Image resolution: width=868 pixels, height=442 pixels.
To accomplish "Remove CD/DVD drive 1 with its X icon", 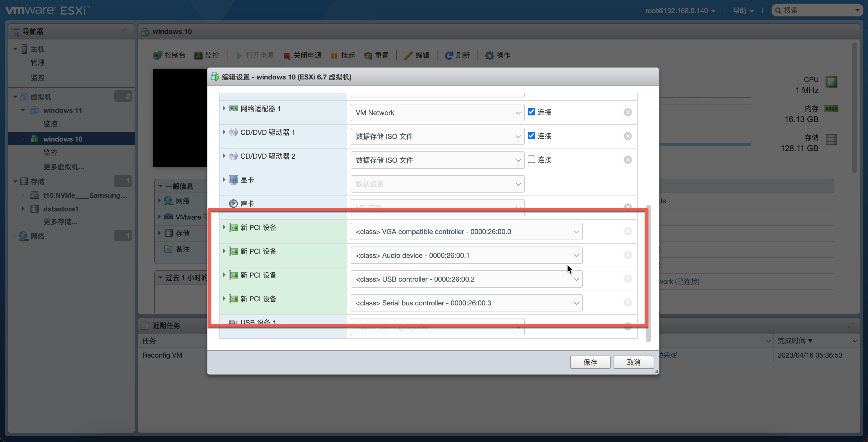I will click(x=628, y=136).
